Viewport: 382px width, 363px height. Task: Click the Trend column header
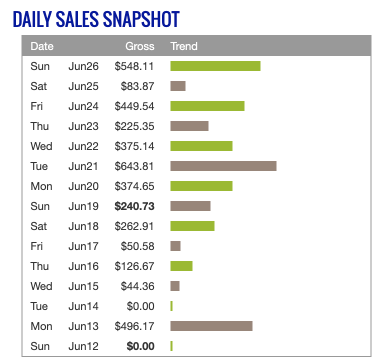[x=184, y=46]
